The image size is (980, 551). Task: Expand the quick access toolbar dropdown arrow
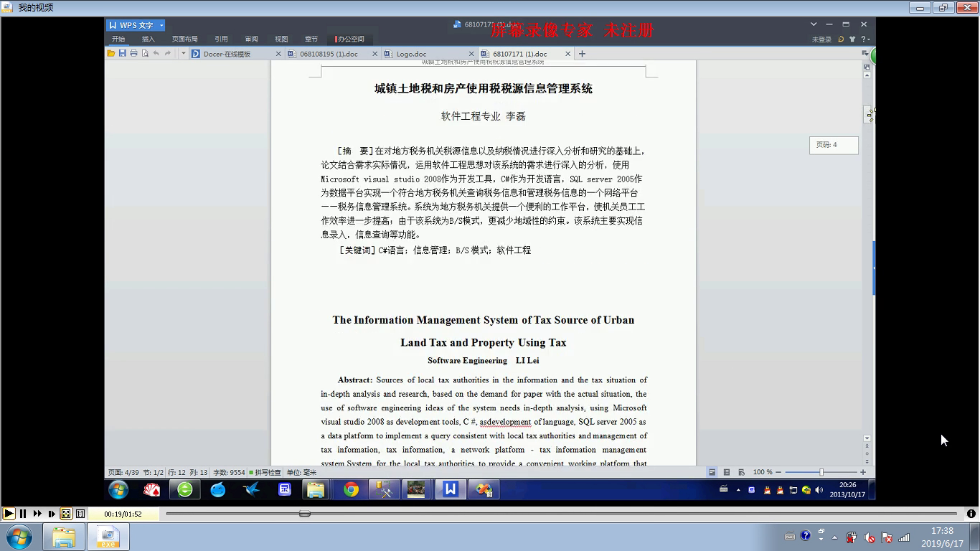pos(184,54)
